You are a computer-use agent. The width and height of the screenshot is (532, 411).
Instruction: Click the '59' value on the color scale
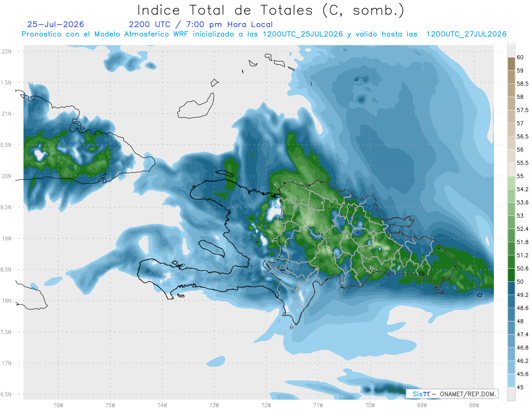521,70
